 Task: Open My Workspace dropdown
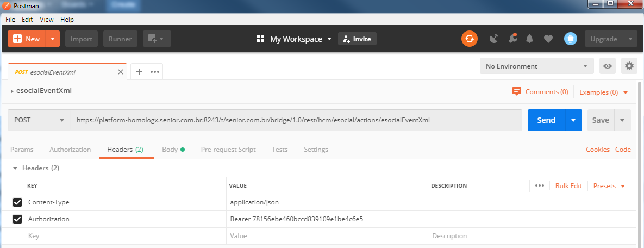click(x=301, y=39)
